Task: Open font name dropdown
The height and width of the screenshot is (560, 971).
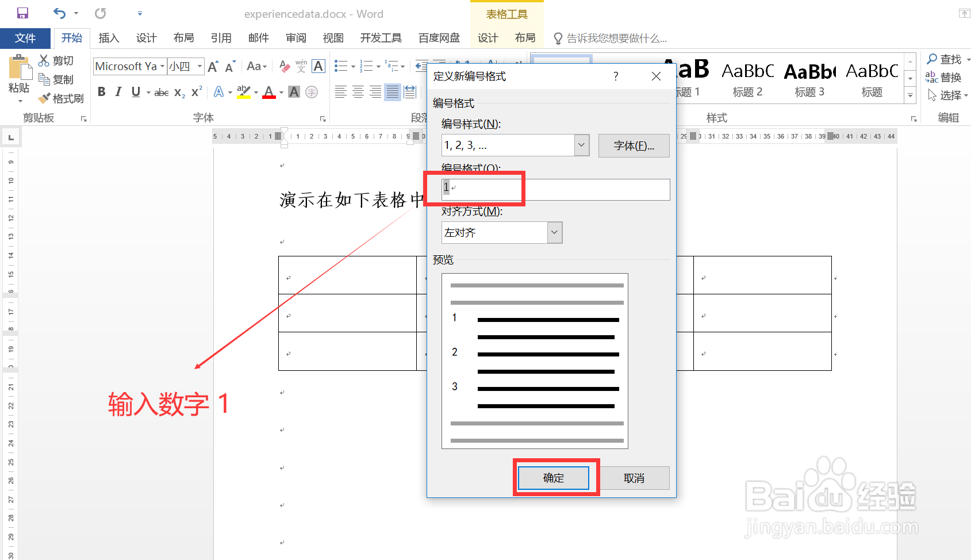Action: point(163,67)
